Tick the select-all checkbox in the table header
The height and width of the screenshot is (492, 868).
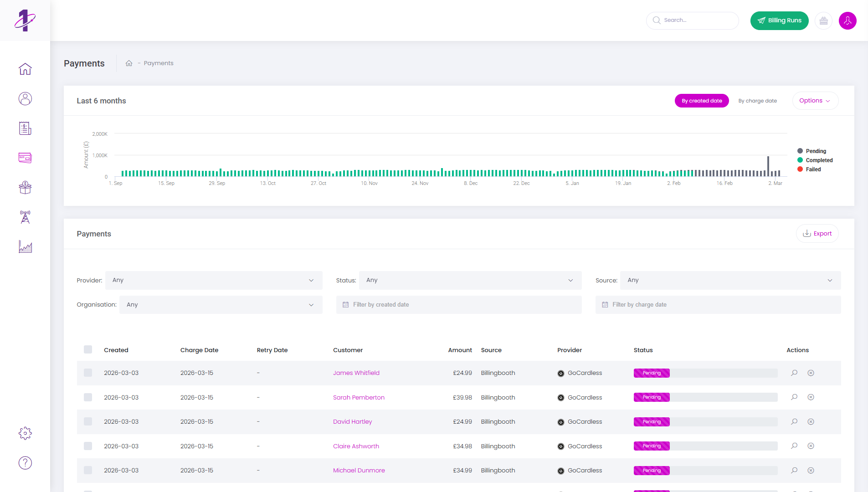coord(88,349)
